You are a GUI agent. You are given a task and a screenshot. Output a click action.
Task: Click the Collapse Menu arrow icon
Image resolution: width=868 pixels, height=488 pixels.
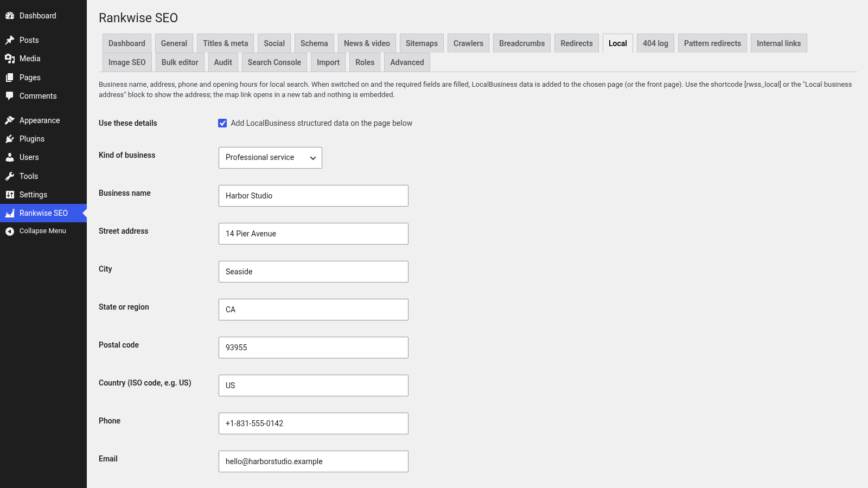click(10, 231)
